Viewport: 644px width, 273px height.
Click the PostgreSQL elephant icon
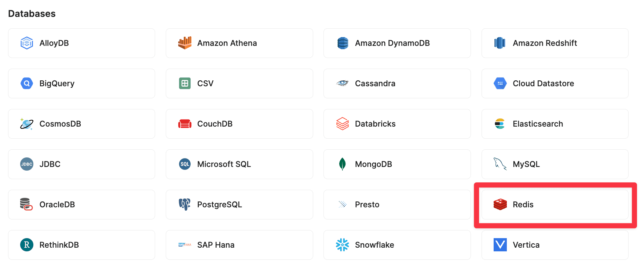(185, 204)
